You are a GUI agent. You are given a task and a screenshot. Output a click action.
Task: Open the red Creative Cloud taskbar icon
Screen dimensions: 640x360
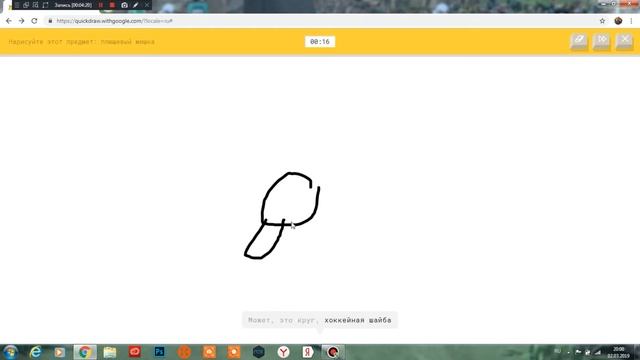click(x=135, y=352)
